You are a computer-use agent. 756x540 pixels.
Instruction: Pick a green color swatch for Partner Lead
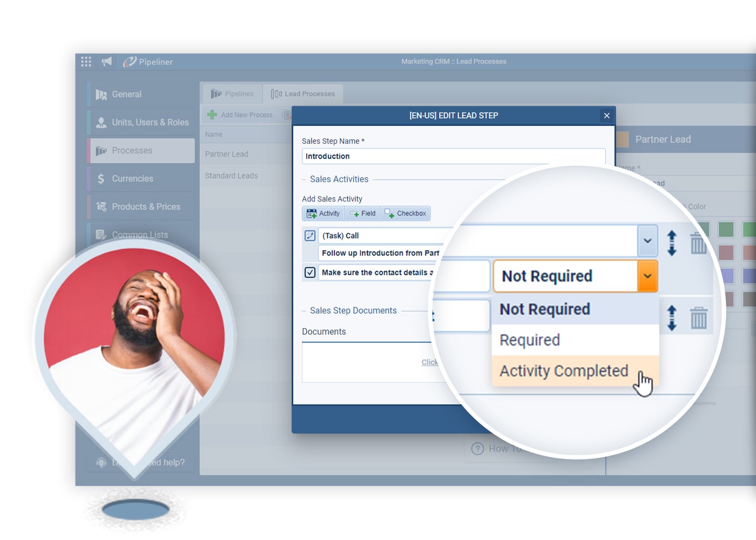(726, 229)
